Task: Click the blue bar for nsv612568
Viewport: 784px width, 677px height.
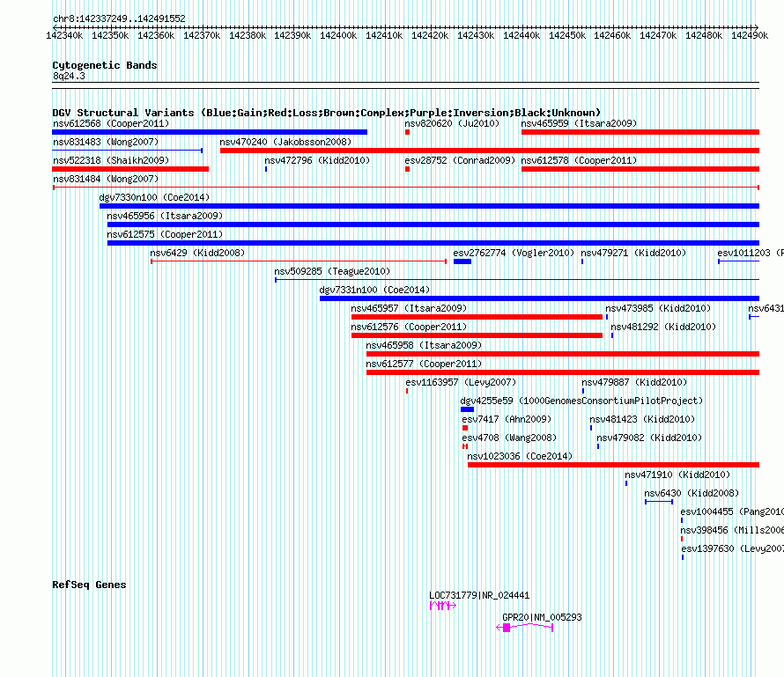Action: point(210,132)
